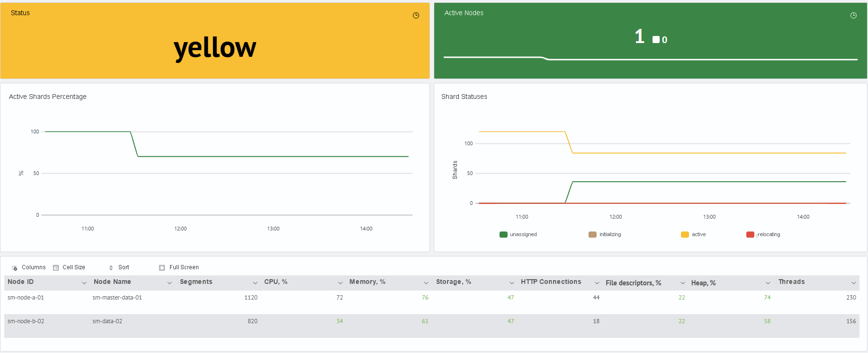Viewport: 868px width, 353px height.
Task: Open the Cell Size icon
Action: pos(56,268)
